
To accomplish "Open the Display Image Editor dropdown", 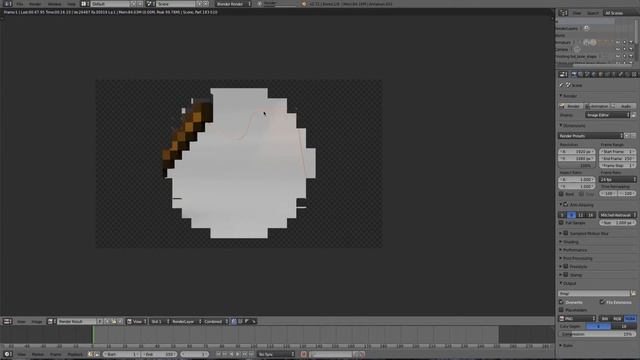I will coord(608,115).
